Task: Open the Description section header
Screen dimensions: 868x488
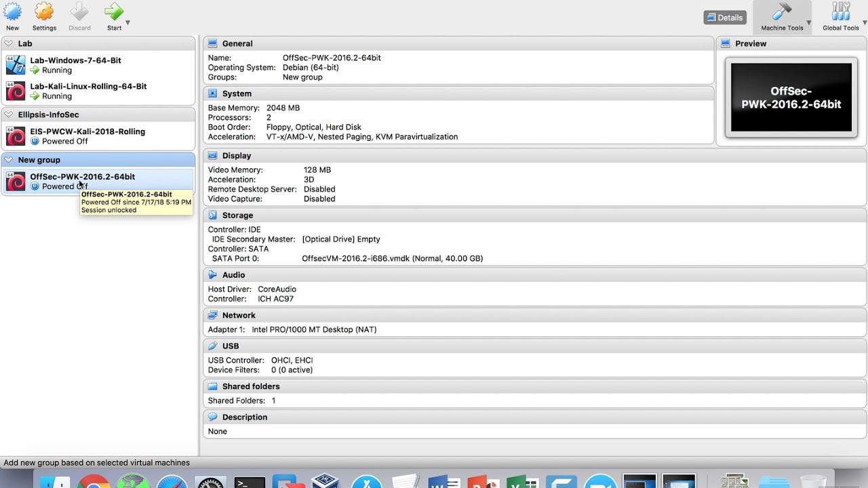Action: [x=534, y=417]
